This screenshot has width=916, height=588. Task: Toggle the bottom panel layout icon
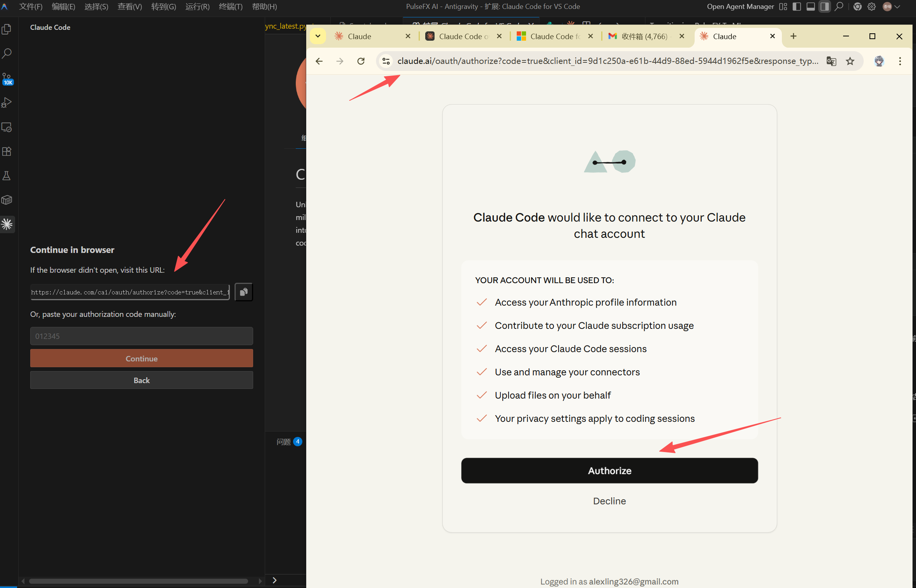[811, 7]
